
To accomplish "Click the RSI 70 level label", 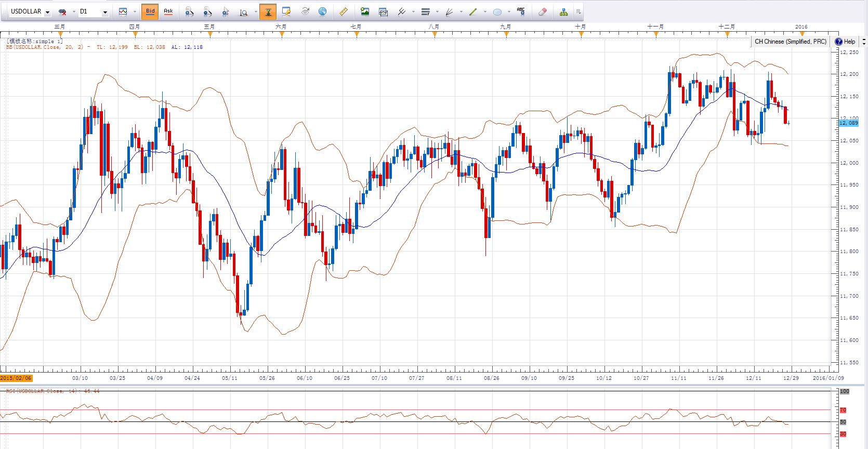I will pyautogui.click(x=843, y=410).
